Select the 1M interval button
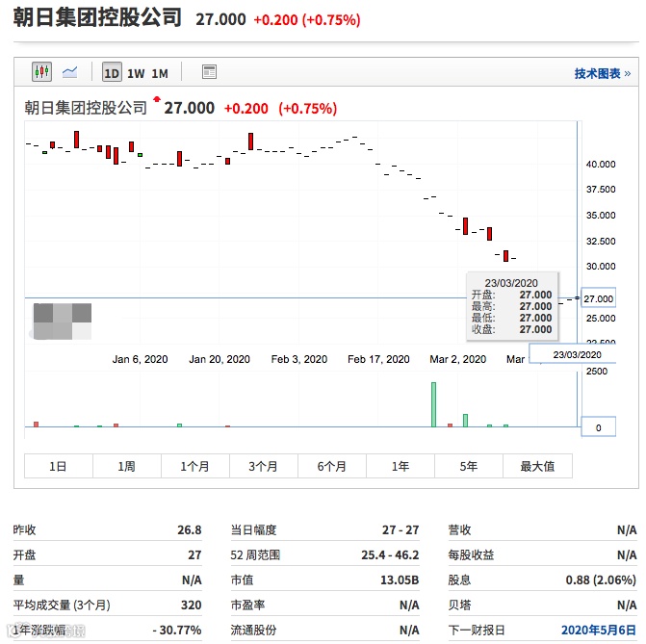 160,73
